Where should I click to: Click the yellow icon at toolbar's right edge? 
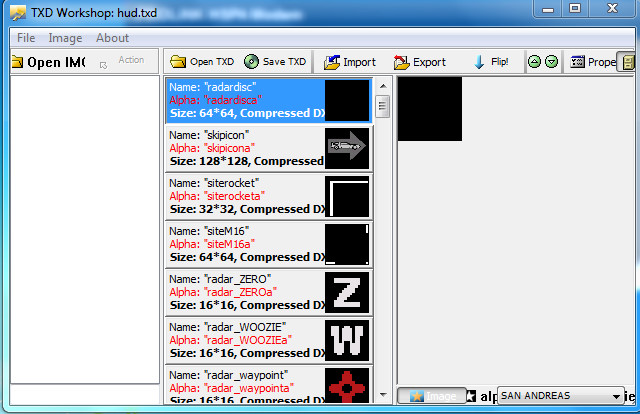[x=628, y=62]
